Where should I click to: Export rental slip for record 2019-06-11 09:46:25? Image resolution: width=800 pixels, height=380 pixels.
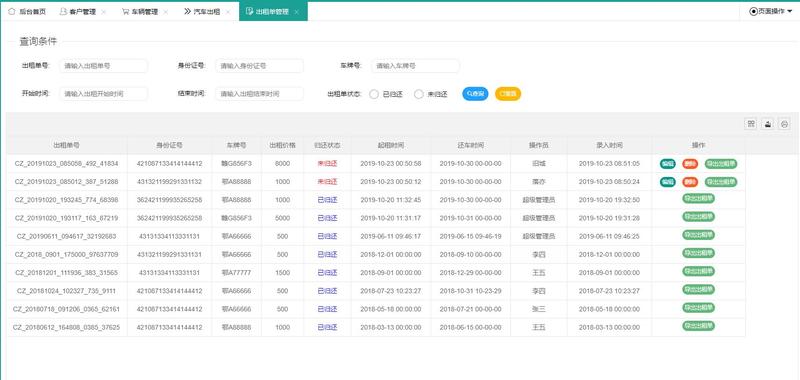point(698,235)
